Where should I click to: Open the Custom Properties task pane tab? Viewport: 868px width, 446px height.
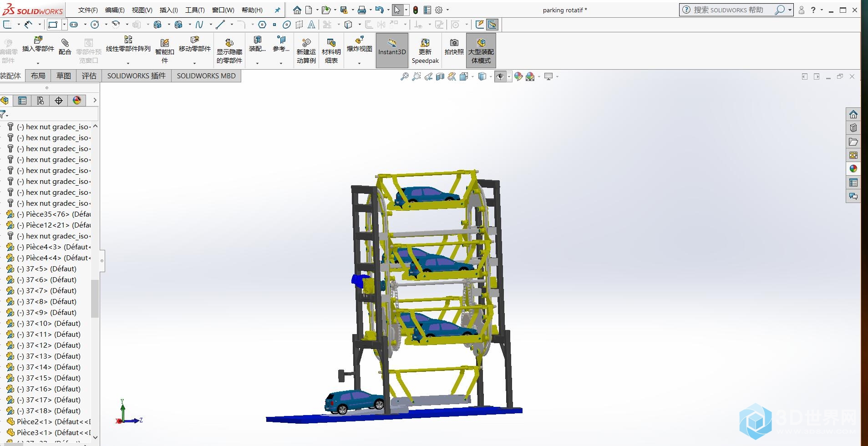tap(853, 182)
